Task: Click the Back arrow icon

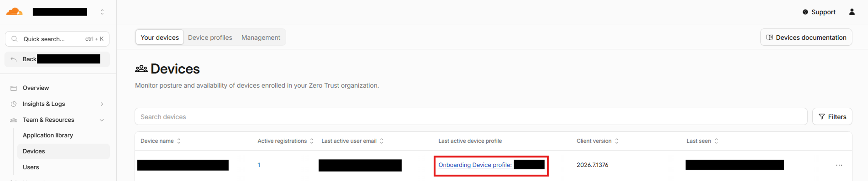Action: point(14,59)
